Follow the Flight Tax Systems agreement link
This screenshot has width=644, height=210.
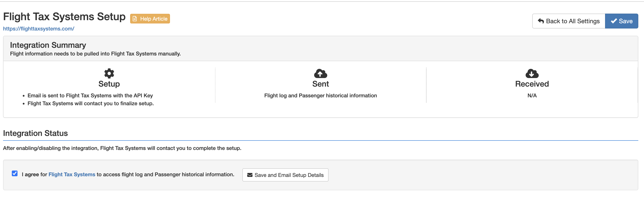coord(72,174)
